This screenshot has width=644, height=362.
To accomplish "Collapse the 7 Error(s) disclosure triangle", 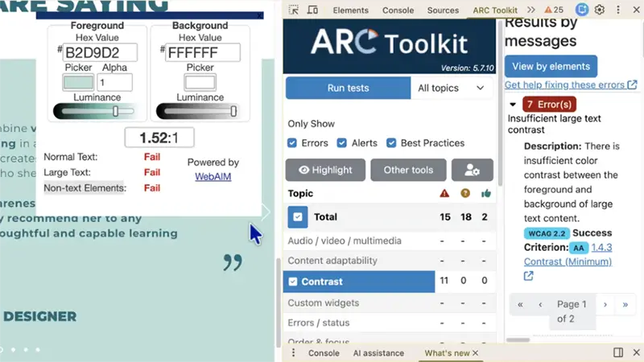I will [x=513, y=105].
